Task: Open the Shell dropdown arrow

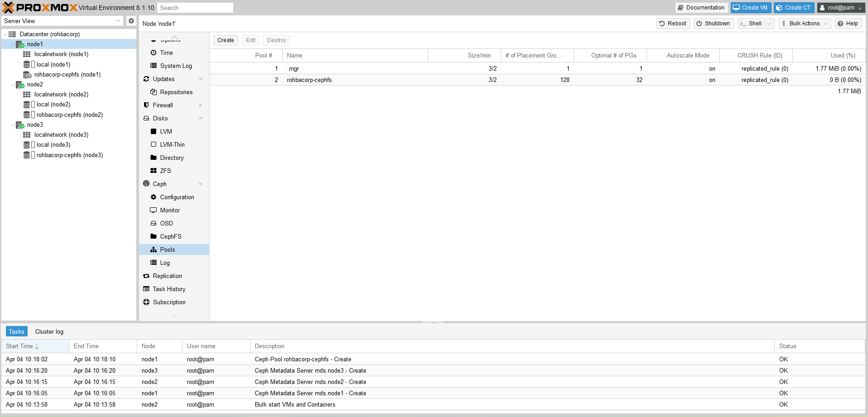Action: 769,24
